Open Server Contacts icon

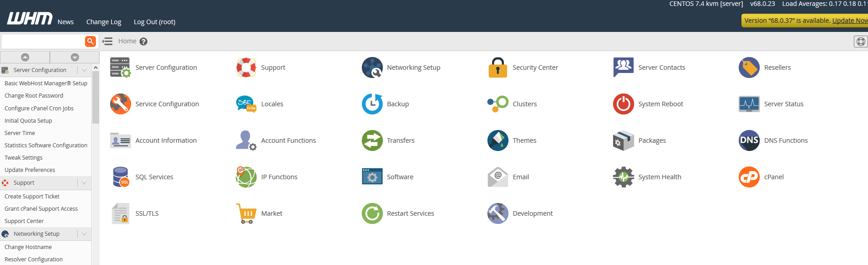point(624,68)
